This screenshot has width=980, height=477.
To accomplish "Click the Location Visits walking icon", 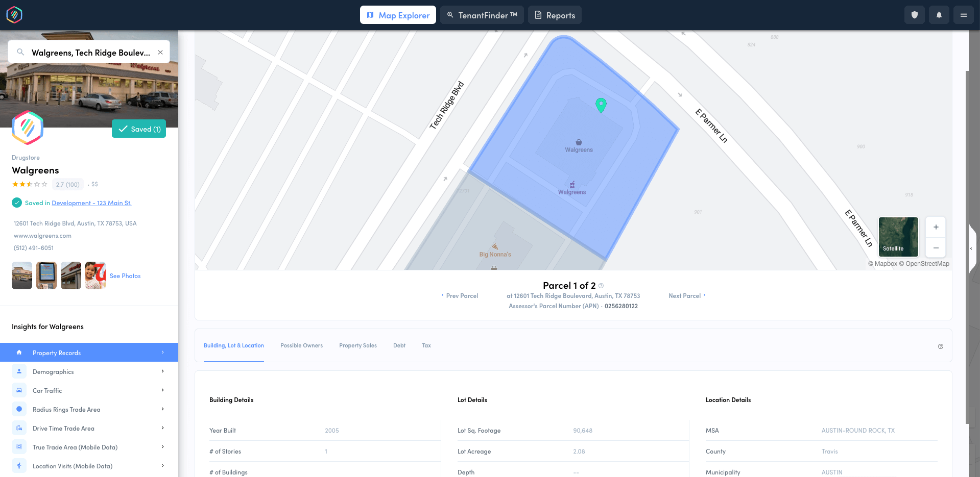I will (x=19, y=465).
